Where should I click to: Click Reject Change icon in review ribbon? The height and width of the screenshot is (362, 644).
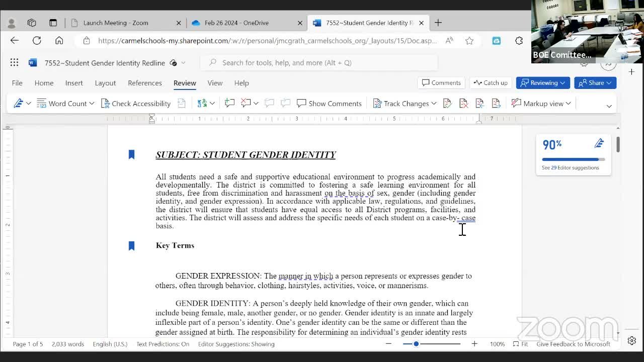[x=463, y=103]
